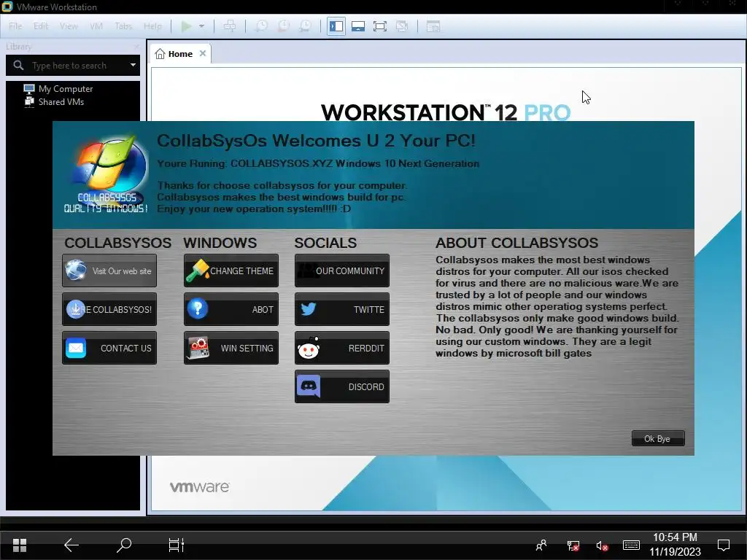Click the CHANGE THEME button
The width and height of the screenshot is (747, 560).
pos(231,271)
